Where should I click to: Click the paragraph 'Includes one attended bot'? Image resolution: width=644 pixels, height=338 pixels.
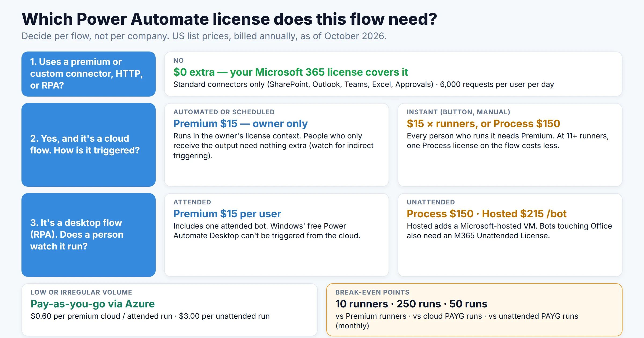tap(267, 231)
